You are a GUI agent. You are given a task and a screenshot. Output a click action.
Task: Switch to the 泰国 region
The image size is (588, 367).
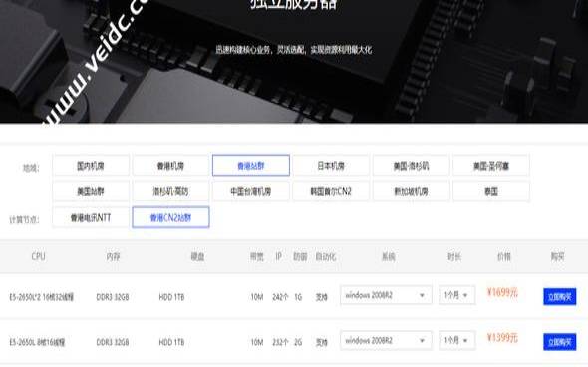click(491, 191)
